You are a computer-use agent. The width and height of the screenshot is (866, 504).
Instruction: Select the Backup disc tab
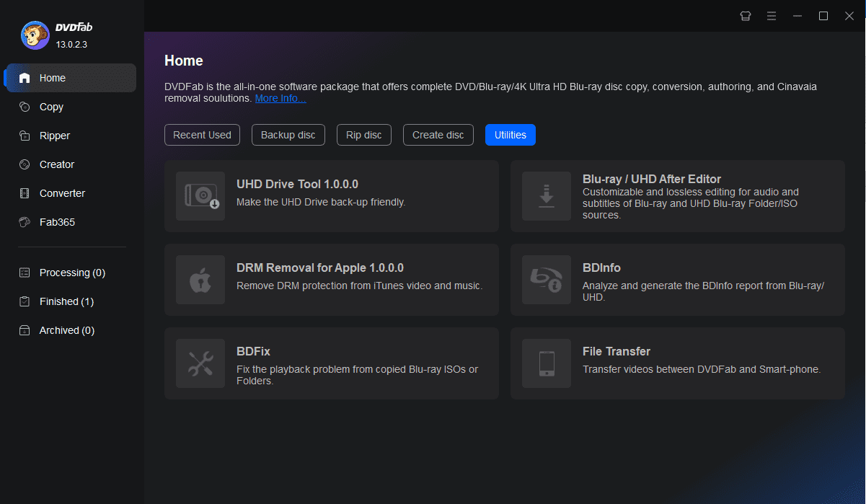pyautogui.click(x=288, y=134)
